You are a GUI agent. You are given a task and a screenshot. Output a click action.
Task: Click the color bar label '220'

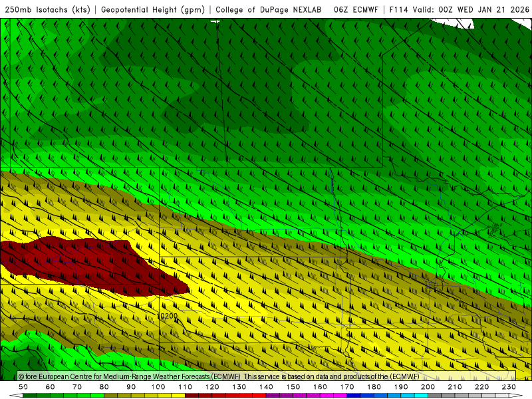pos(482,387)
